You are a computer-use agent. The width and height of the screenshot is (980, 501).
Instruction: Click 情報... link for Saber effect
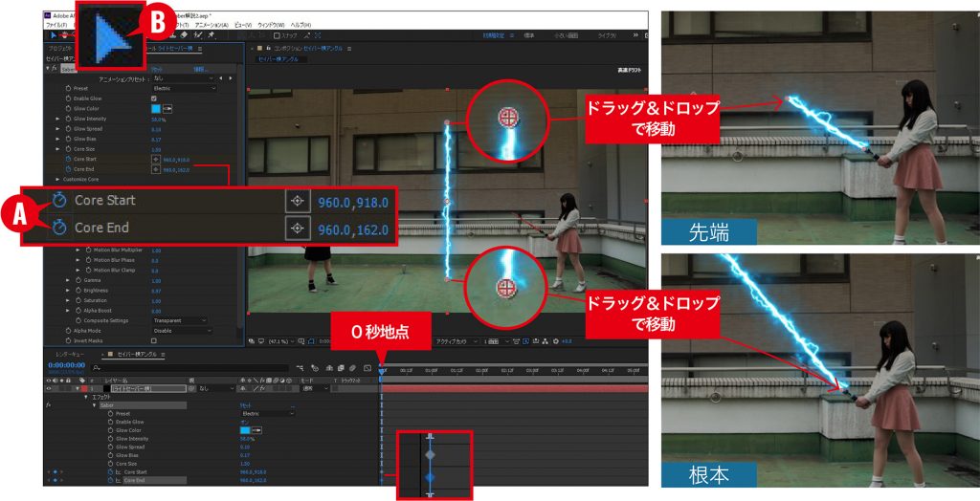tap(201, 69)
